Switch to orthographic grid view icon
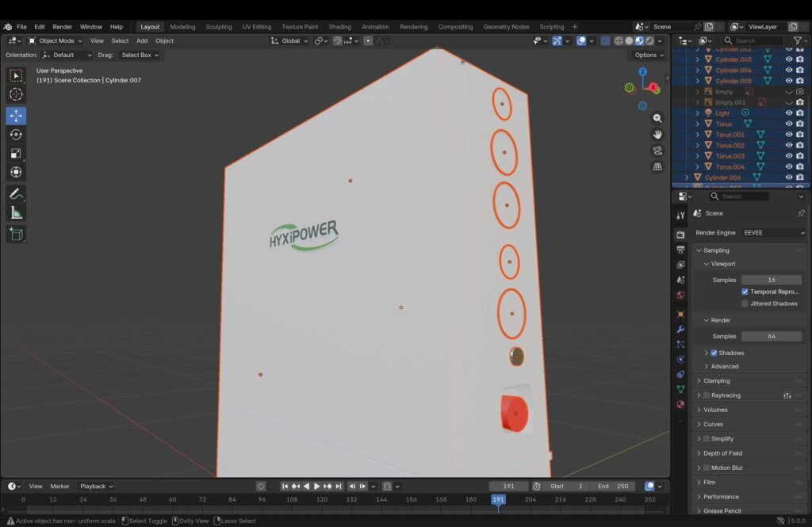The width and height of the screenshot is (812, 527). click(657, 166)
